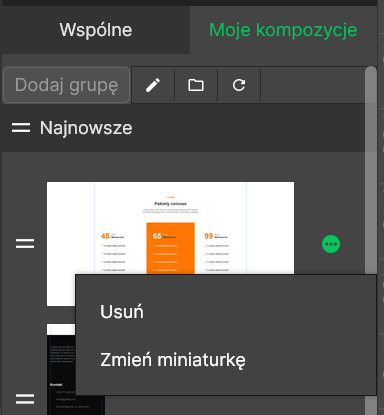Focus the Dodaj grupę input field
384x415 pixels.
click(x=66, y=85)
